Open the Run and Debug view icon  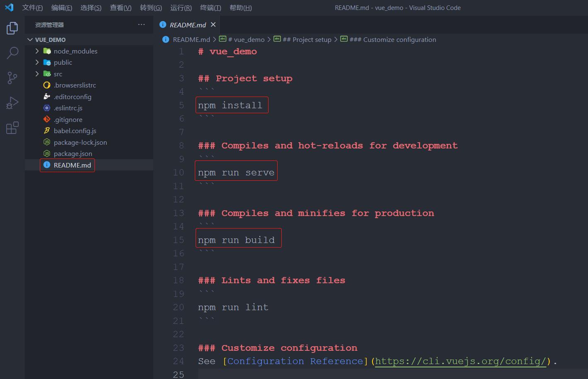coord(12,103)
